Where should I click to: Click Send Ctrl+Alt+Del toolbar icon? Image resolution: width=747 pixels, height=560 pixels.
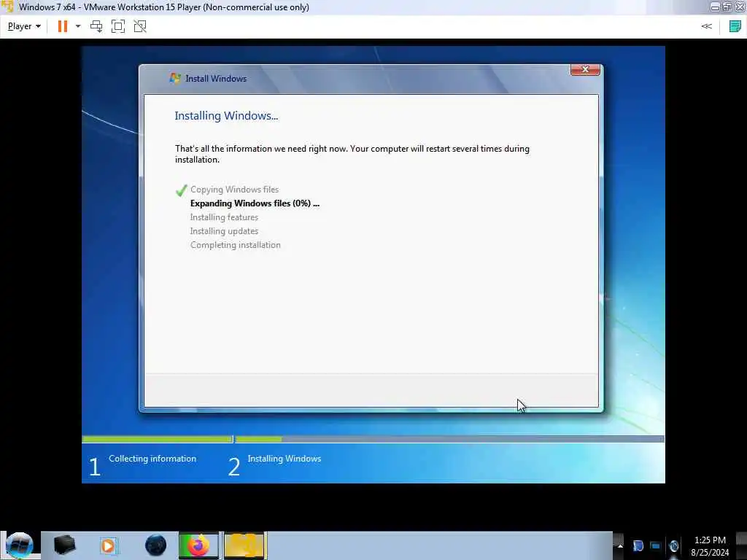click(96, 26)
